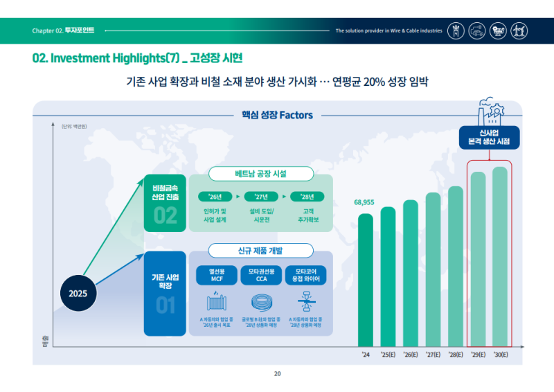The height and width of the screenshot is (392, 554).
Task: Click the '27년 timeline step
Action: [x=261, y=197]
